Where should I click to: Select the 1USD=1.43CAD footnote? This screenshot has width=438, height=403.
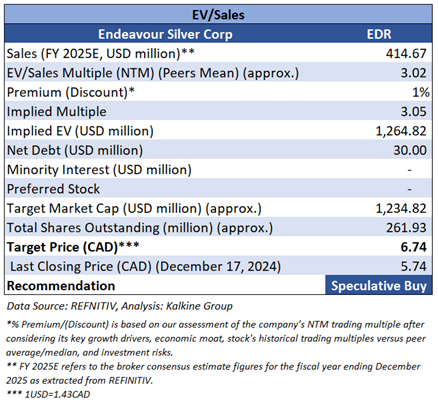click(48, 394)
